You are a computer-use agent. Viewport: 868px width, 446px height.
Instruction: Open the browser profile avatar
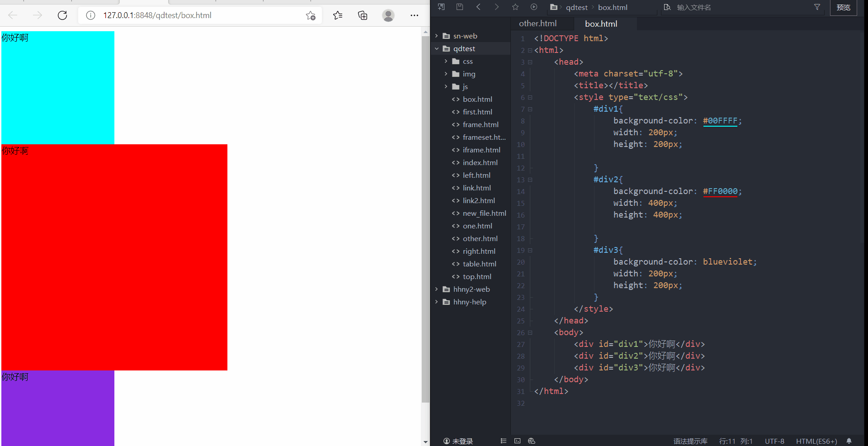[x=388, y=15]
